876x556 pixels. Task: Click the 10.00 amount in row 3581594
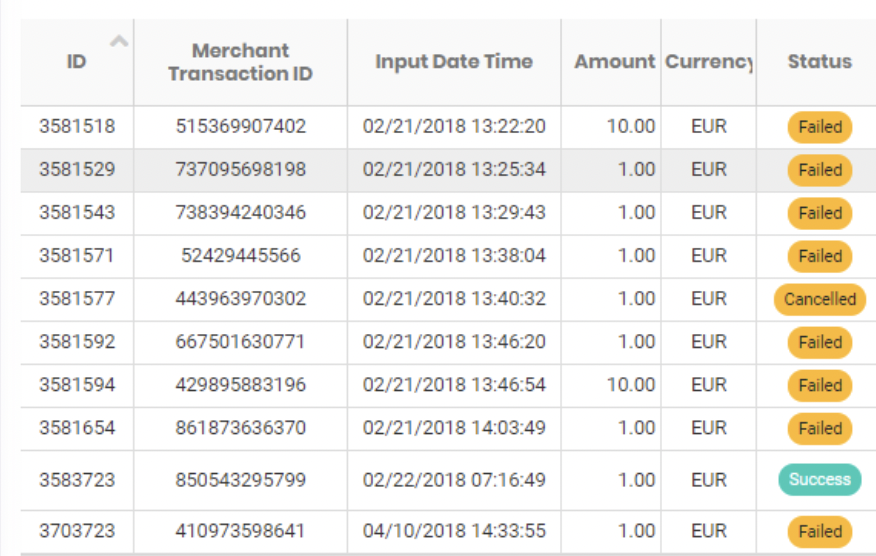[x=631, y=385]
